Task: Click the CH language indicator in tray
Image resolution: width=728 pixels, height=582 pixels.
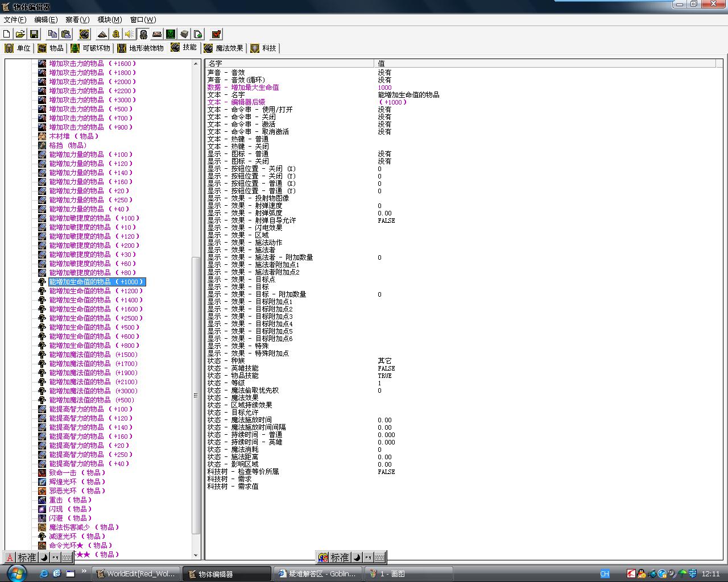Action: (605, 574)
